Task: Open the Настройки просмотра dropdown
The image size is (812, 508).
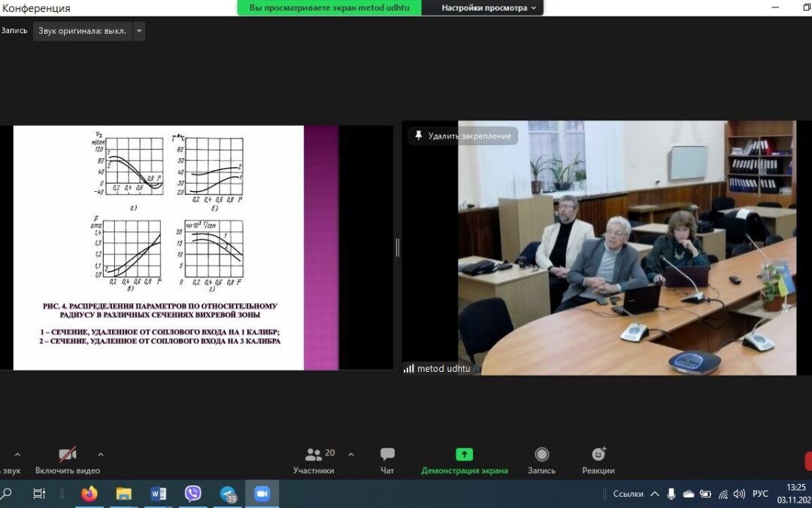Action: [x=489, y=8]
